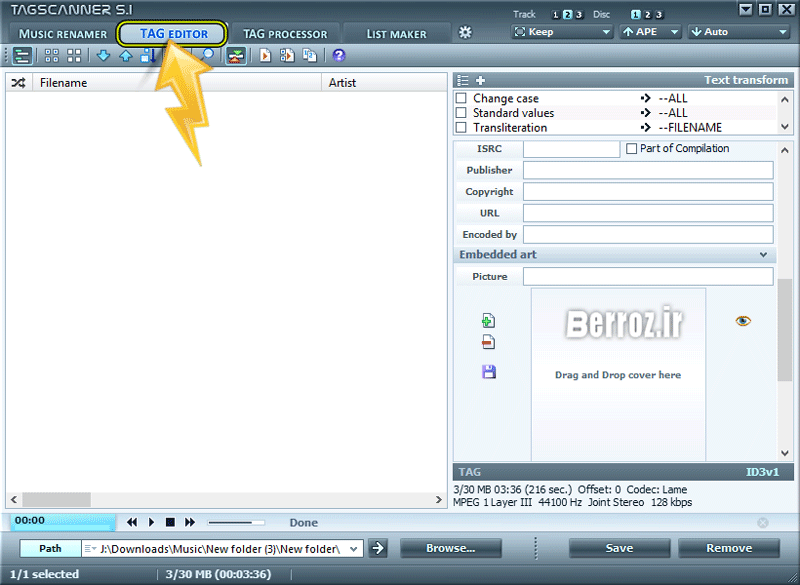800x585 pixels.
Task: Select Track format option 3
Action: pos(579,15)
